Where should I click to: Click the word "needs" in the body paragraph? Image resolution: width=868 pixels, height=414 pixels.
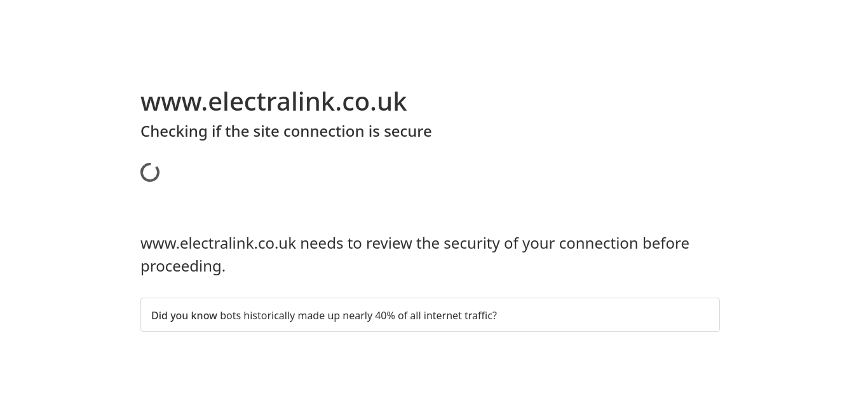click(x=322, y=244)
